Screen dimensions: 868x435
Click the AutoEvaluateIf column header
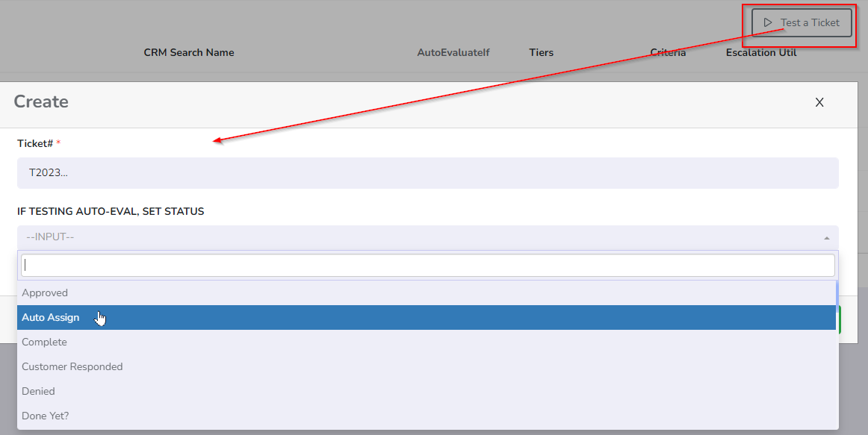[x=453, y=53]
